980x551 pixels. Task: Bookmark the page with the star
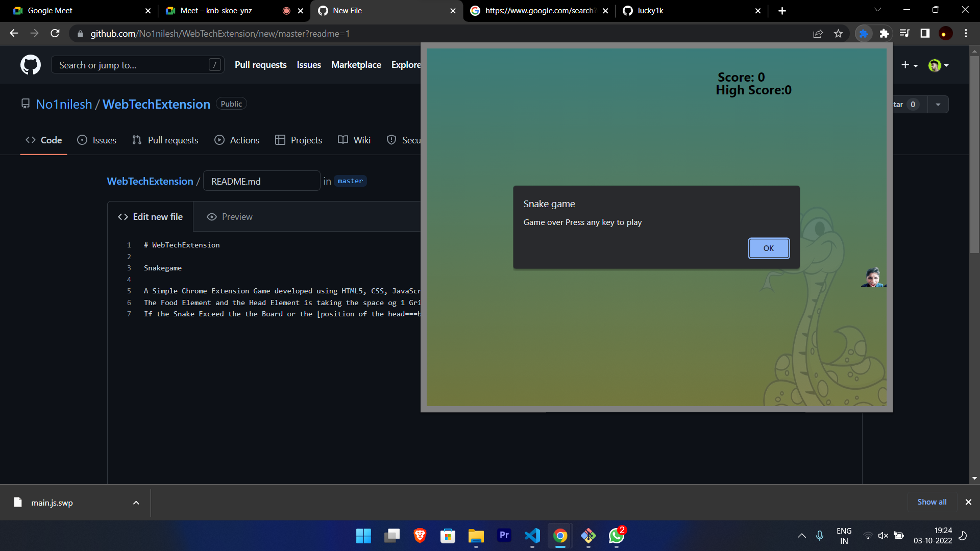(x=838, y=33)
